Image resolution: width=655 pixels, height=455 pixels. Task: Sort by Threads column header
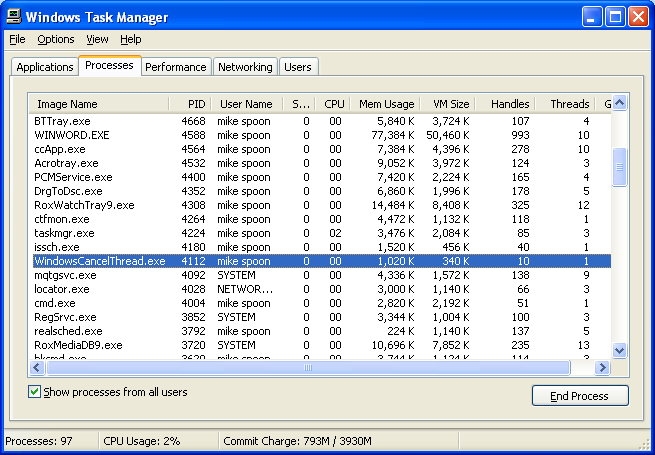565,104
